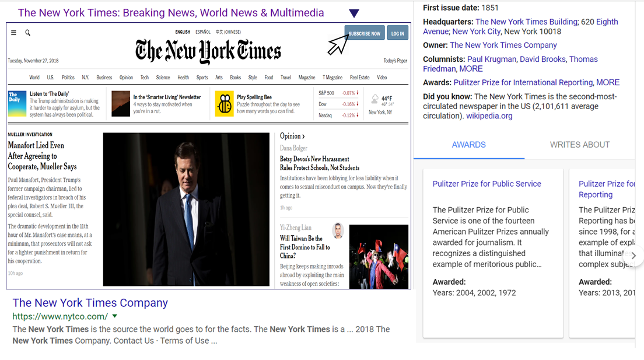Select Chinese language edition

[228, 32]
